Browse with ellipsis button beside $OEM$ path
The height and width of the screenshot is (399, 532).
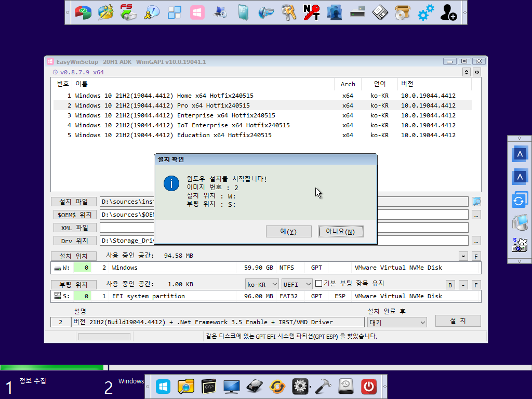(476, 215)
